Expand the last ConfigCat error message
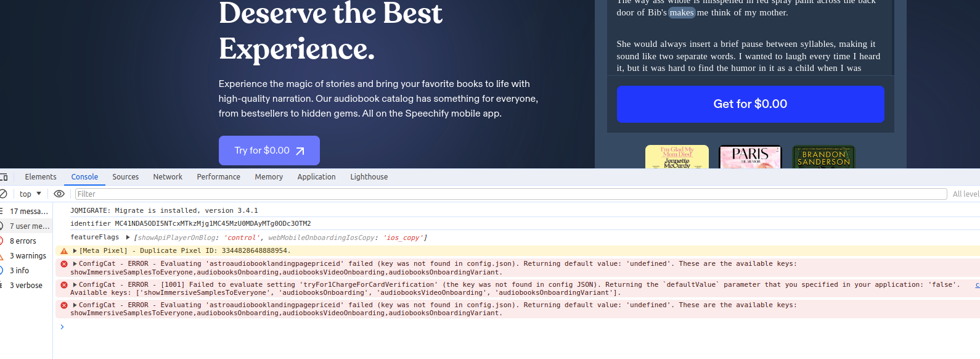Screen dimensions: 980x359 coord(75,305)
